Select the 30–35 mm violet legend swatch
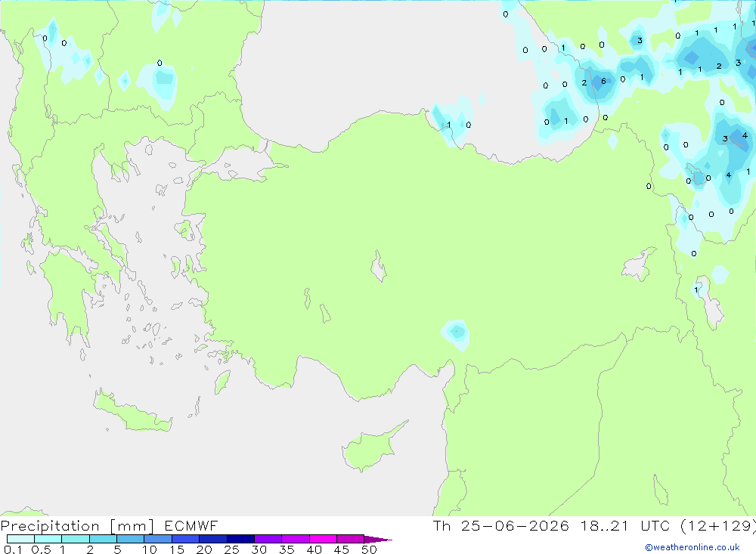Viewport: 756px width, 554px height. 268,539
